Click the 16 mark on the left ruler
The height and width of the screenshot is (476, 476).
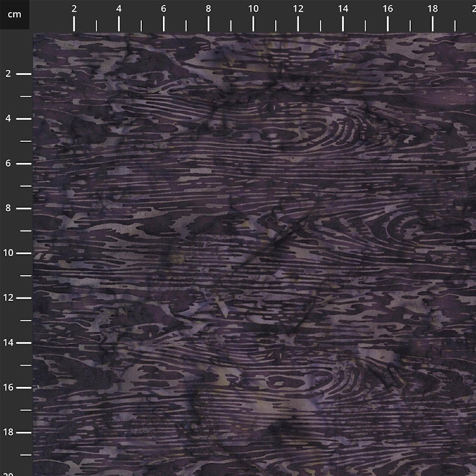pyautogui.click(x=8, y=387)
